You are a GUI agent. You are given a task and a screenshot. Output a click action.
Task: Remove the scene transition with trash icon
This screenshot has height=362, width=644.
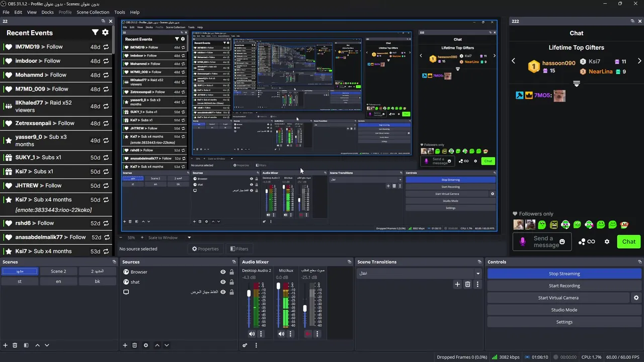coord(467,285)
